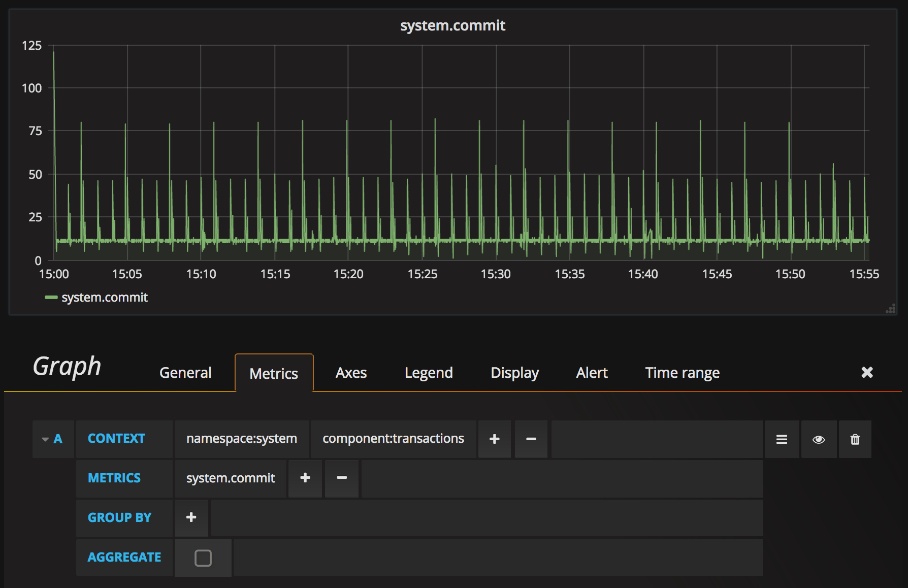Delete query A with trash icon
The image size is (908, 588).
[x=855, y=439]
